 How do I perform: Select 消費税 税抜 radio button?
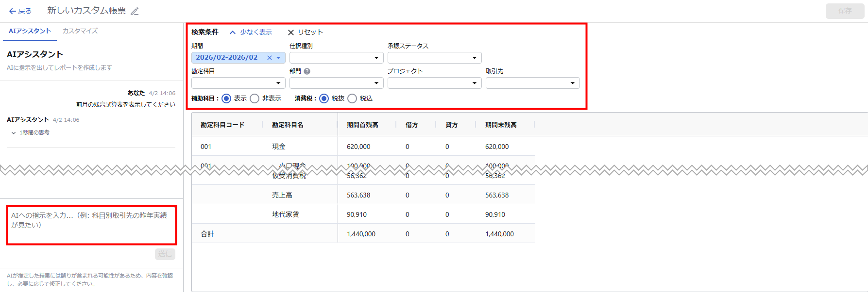point(324,98)
